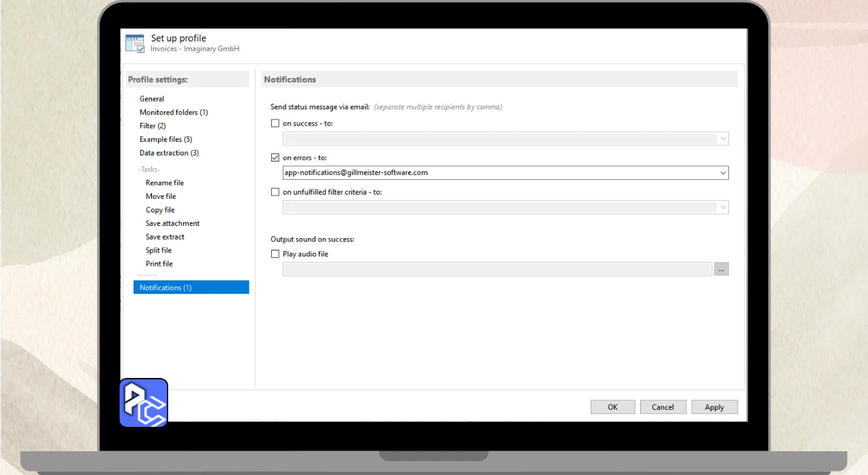This screenshot has width=868, height=475.
Task: Expand the unfulfilled filter criteria recipient dropdown
Action: pyautogui.click(x=723, y=207)
